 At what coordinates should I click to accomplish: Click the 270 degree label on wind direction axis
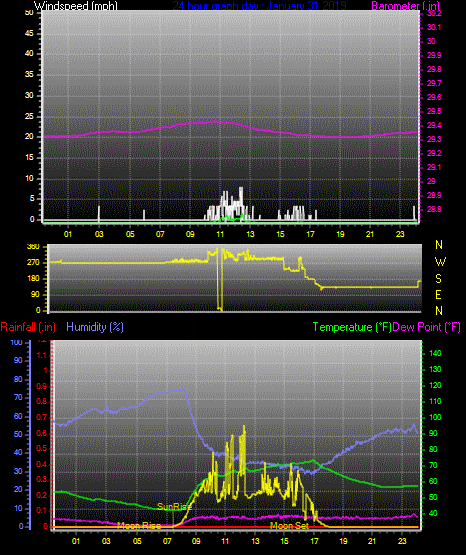(x=33, y=263)
